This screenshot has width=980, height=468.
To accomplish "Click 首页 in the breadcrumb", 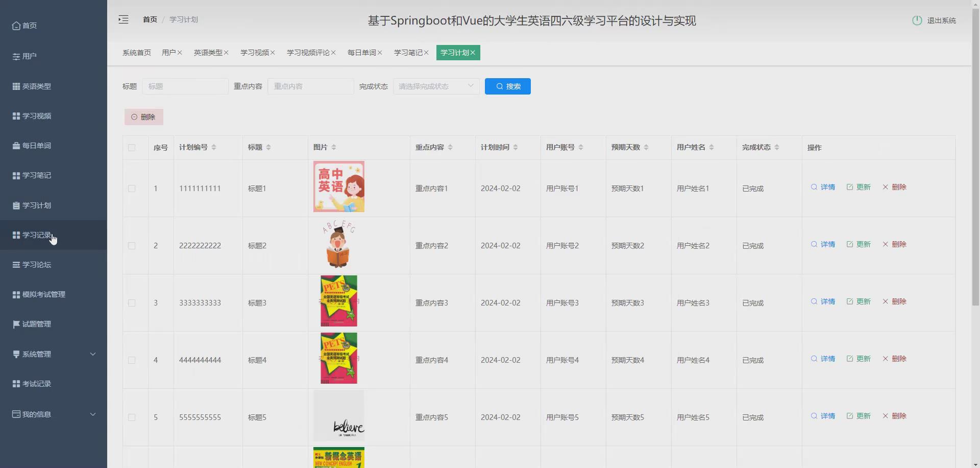I will point(150,19).
